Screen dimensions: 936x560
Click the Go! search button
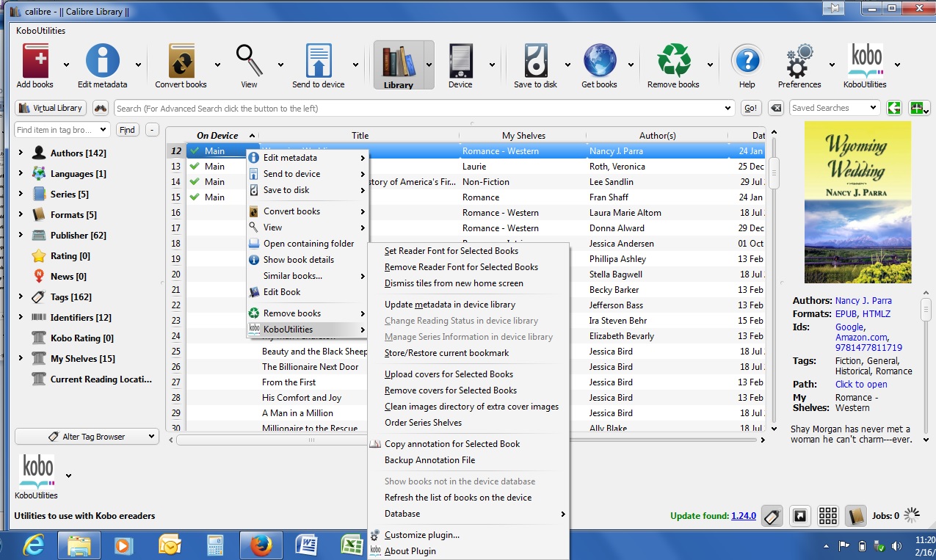coord(750,108)
